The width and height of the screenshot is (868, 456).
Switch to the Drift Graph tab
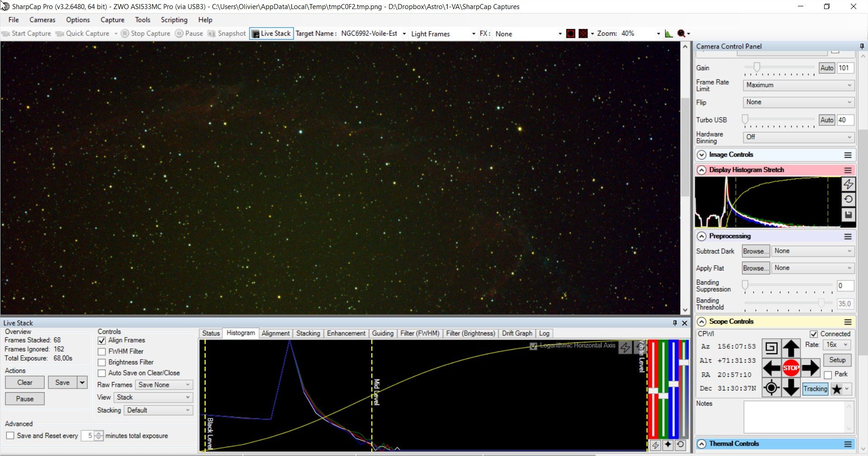tap(517, 333)
